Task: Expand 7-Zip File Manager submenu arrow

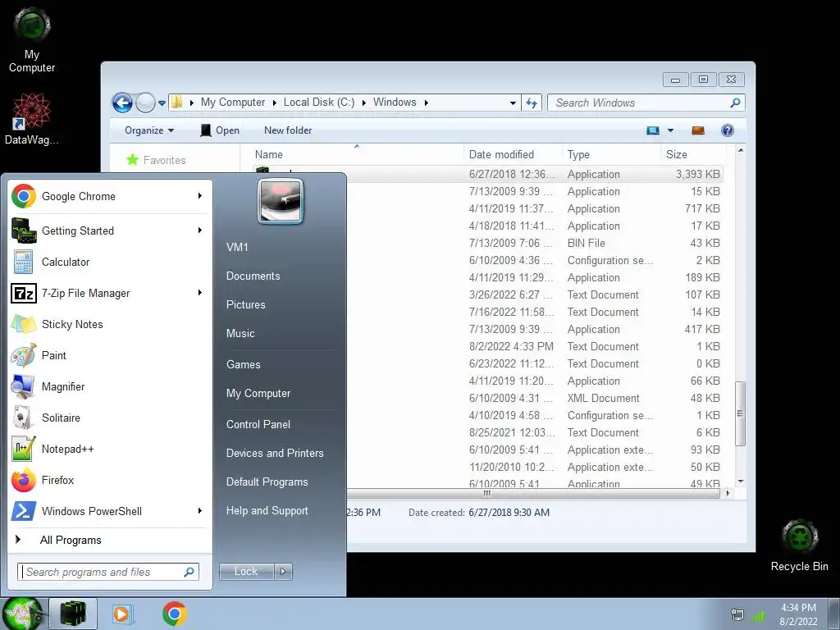Action: 200,293
